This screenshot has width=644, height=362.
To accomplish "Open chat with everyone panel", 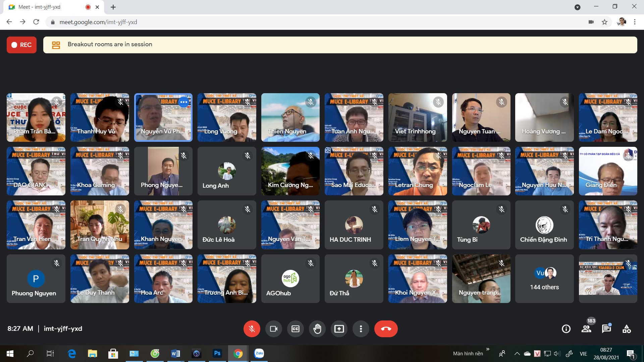I will click(x=606, y=329).
